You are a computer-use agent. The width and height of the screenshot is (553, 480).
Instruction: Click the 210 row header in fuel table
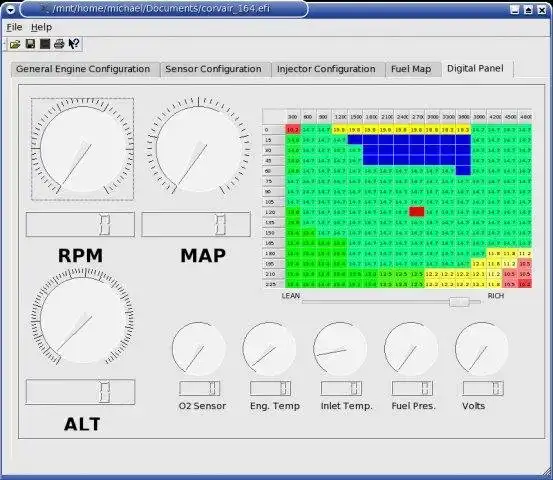click(x=274, y=274)
